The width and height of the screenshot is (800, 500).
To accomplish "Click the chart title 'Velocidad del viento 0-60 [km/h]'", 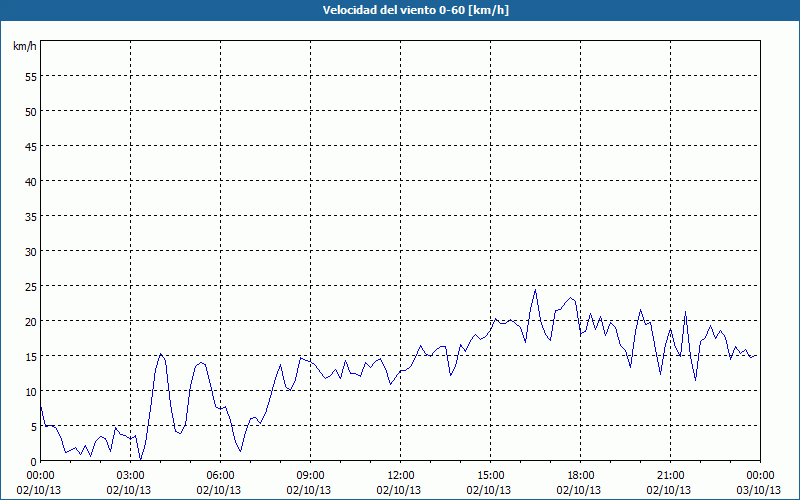I will point(415,10).
